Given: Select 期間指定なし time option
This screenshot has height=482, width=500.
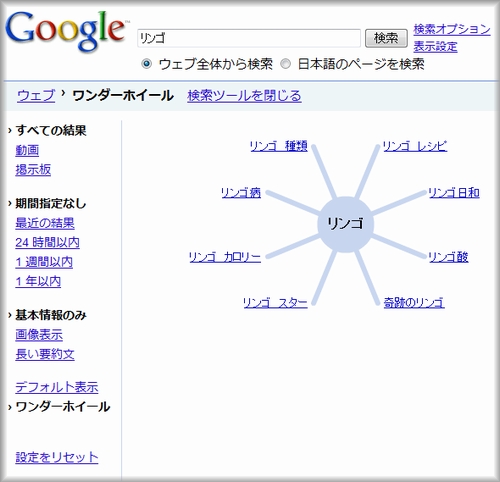Looking at the screenshot, I should click(x=51, y=203).
